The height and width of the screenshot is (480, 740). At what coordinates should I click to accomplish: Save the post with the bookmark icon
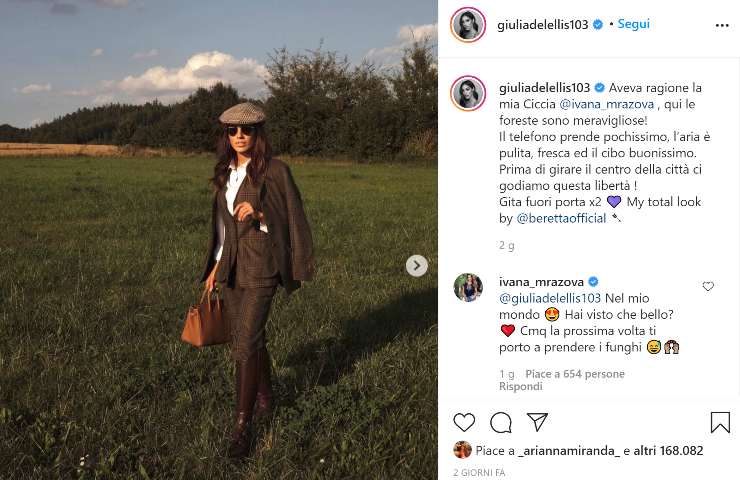coord(720,422)
